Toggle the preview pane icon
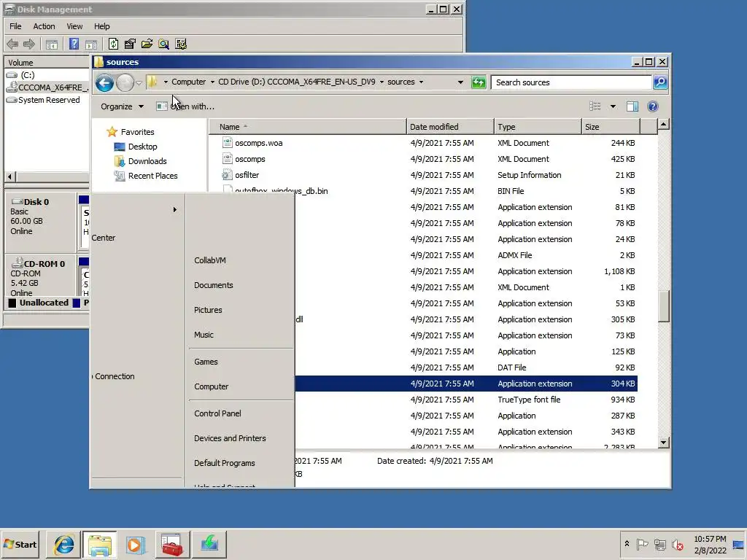The image size is (747, 560). [x=632, y=106]
